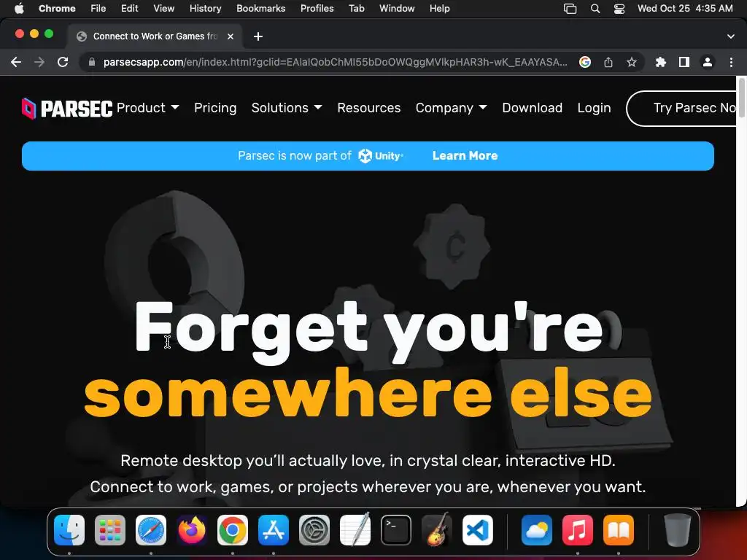Open the Weather app from the Dock

coord(537,530)
